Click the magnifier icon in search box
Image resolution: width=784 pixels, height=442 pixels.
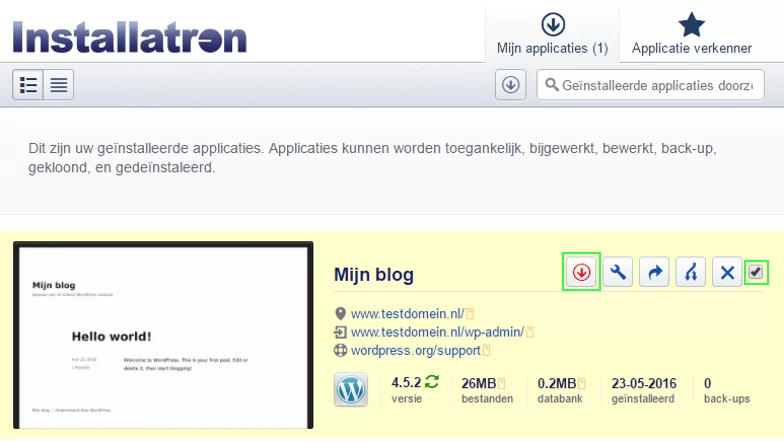[552, 84]
